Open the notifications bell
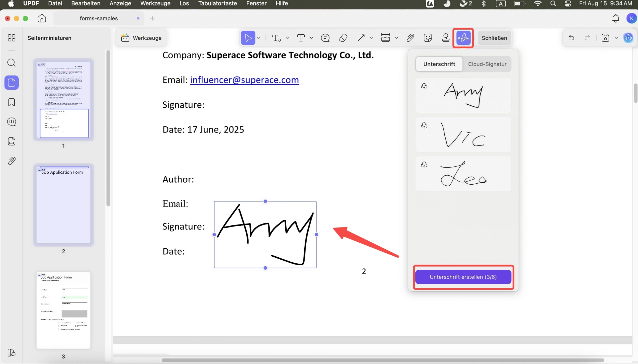The height and width of the screenshot is (364, 638). 616,18
